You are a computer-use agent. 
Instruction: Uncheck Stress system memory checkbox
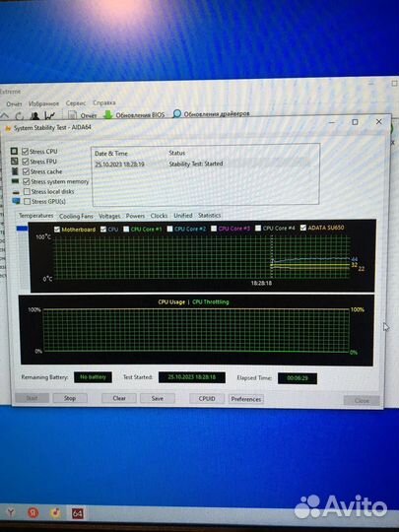(27, 182)
